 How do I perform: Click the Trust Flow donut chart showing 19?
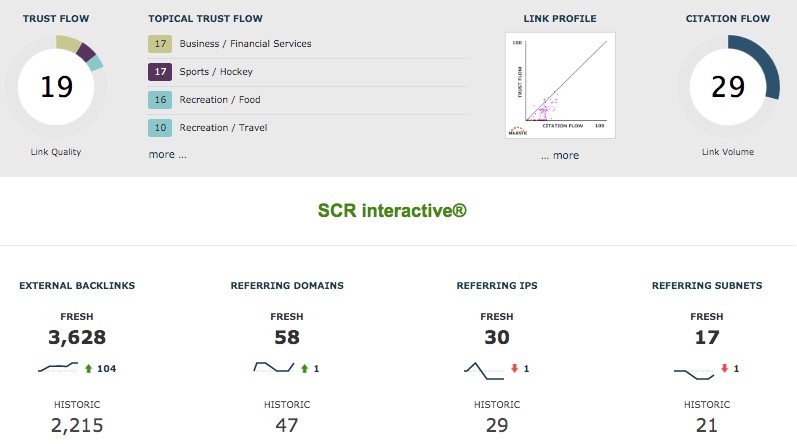57,86
